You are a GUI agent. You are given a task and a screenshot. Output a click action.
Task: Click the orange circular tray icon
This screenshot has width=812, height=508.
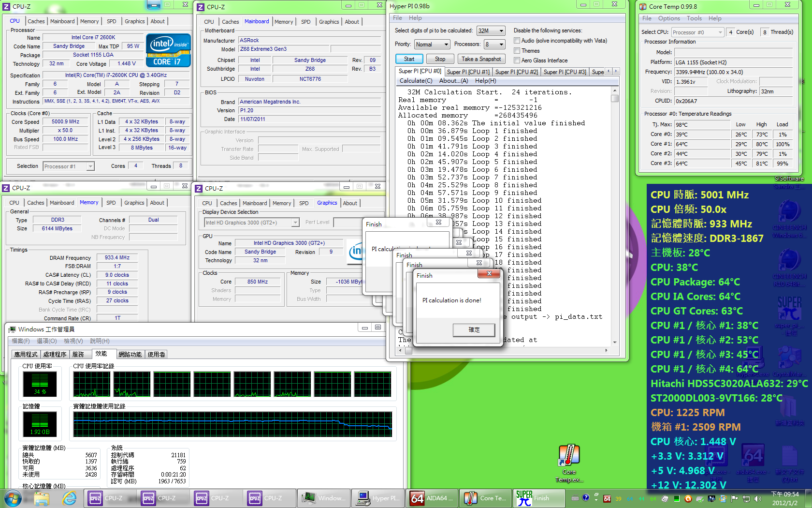click(x=688, y=499)
